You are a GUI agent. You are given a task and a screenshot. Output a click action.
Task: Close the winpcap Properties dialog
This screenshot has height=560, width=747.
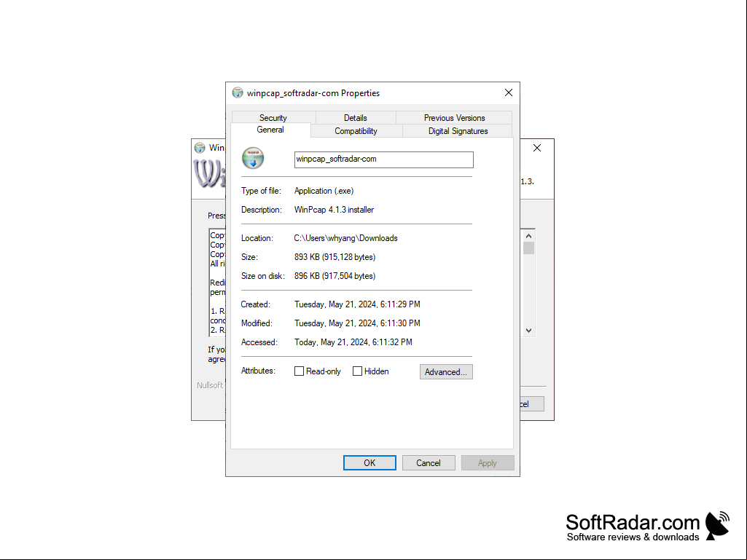[508, 93]
